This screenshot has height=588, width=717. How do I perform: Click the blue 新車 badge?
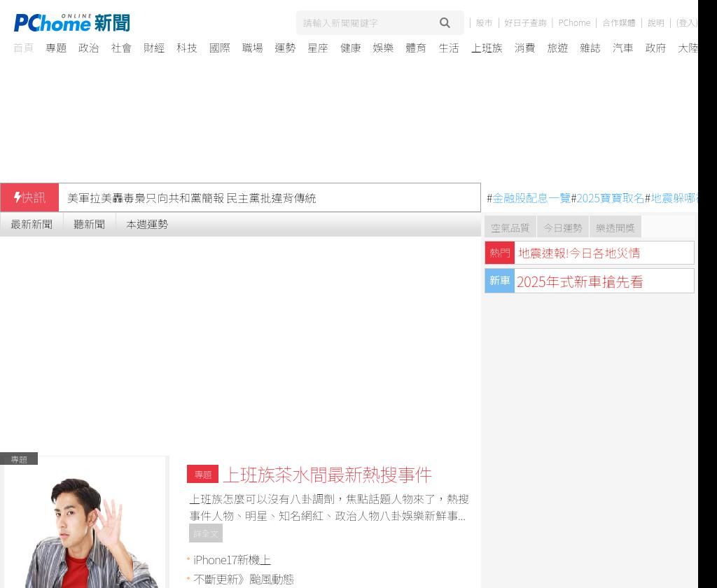[x=500, y=281]
